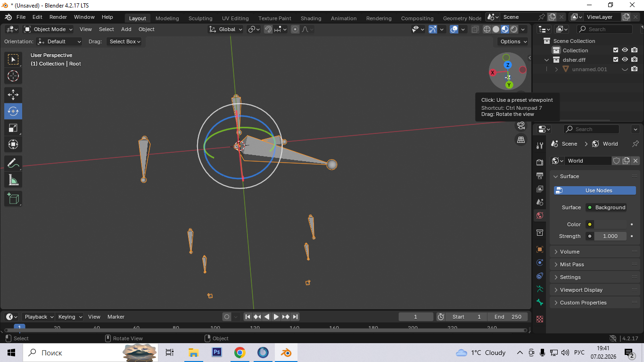
Task: Select the Add Cube tool
Action: pyautogui.click(x=13, y=198)
